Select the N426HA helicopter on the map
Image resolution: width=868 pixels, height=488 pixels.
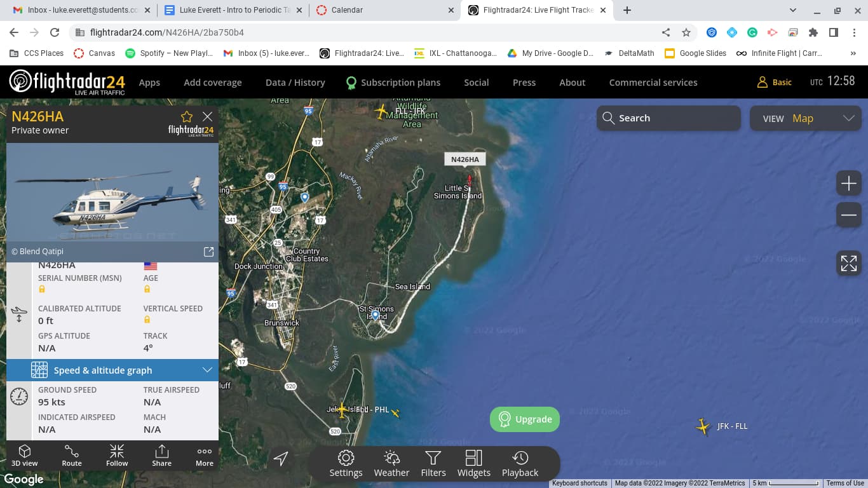(x=470, y=180)
